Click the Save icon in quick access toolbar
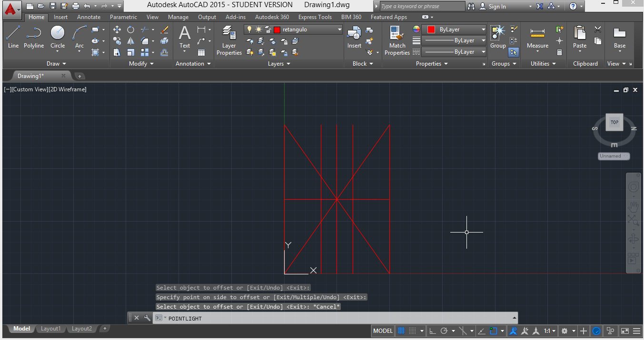Viewport: 644px width, 340px height. [x=52, y=6]
